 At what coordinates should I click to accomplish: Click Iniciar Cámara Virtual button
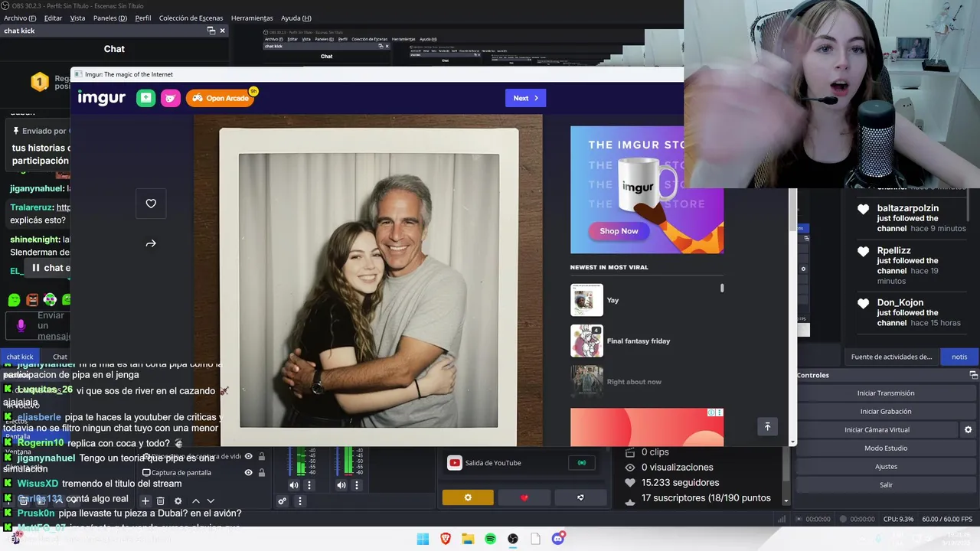click(877, 430)
